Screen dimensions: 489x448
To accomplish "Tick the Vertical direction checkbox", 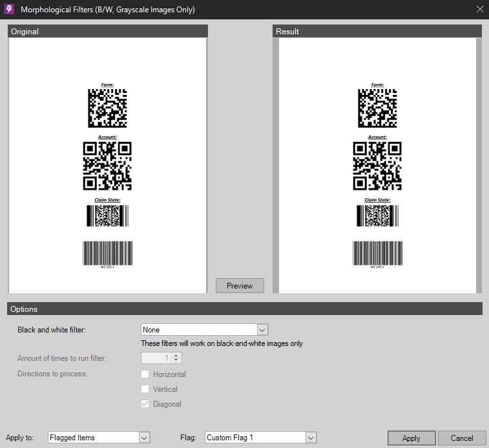I will (145, 389).
